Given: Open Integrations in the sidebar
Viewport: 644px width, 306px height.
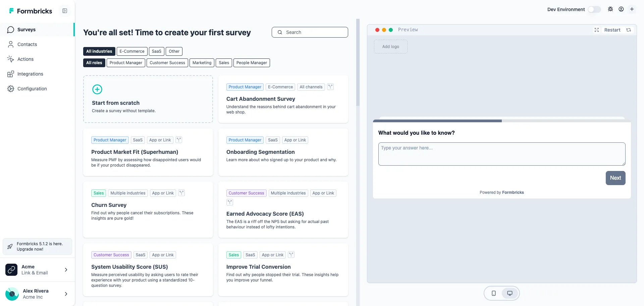Looking at the screenshot, I should click(x=37, y=74).
